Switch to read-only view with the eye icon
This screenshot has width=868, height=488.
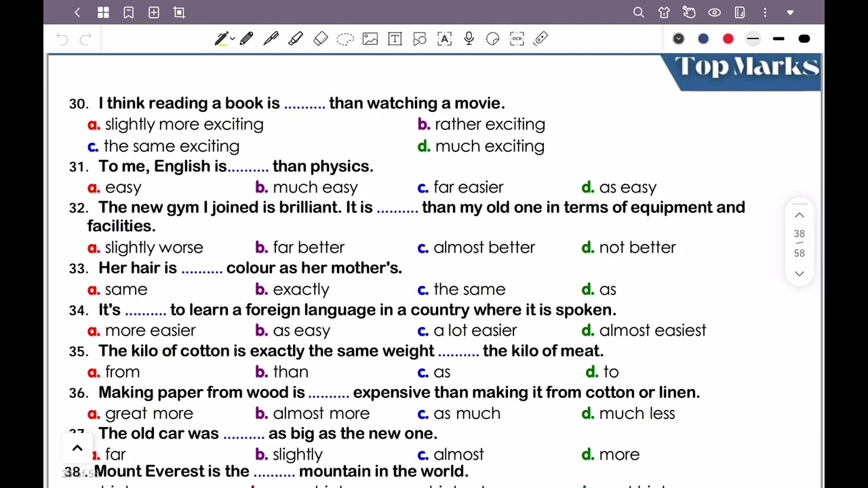tap(715, 12)
